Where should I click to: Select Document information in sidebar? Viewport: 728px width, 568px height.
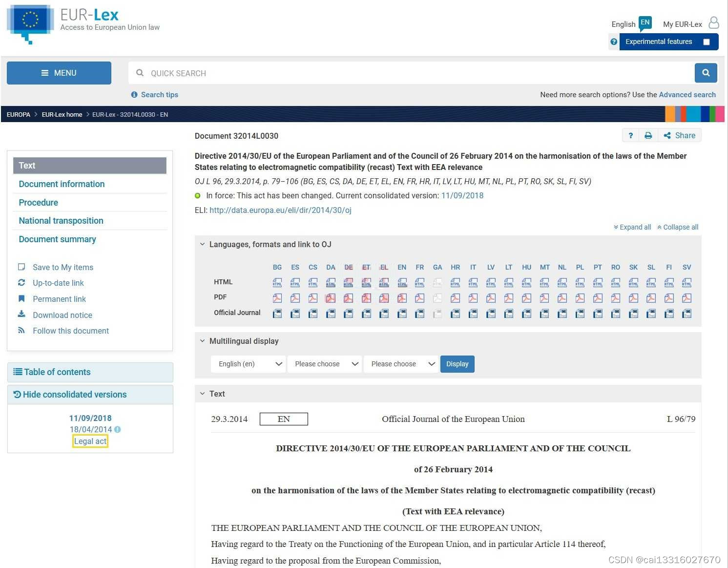click(x=62, y=184)
